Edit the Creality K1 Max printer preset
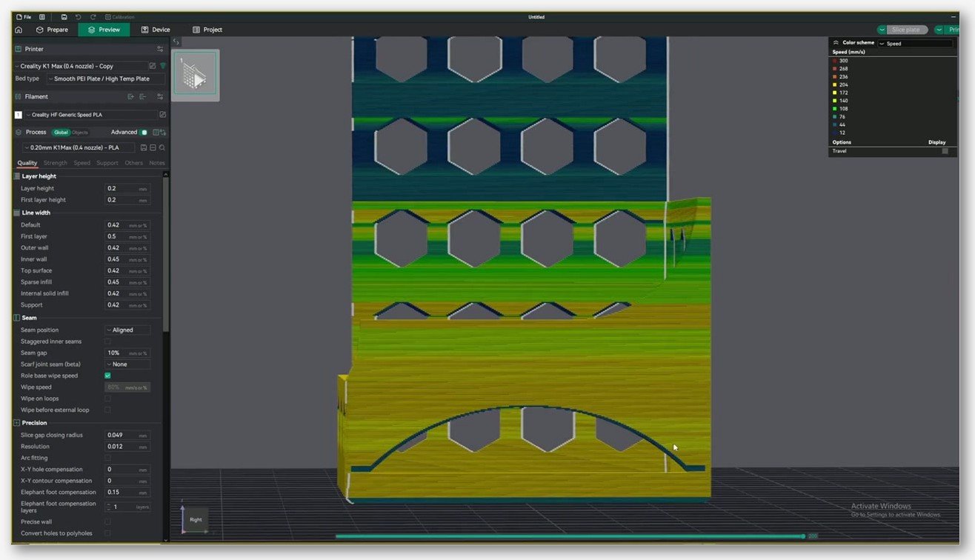Viewport: 975px width, 560px height. point(153,66)
